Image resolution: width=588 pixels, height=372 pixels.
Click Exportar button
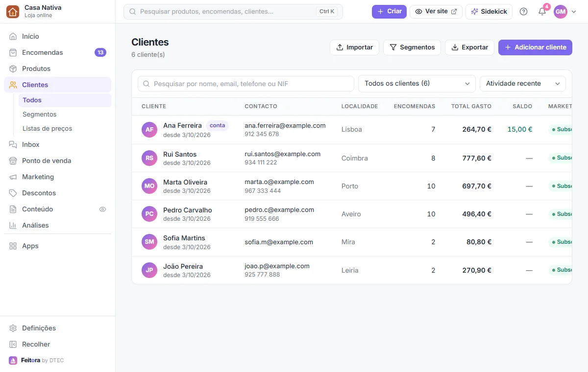pyautogui.click(x=469, y=47)
